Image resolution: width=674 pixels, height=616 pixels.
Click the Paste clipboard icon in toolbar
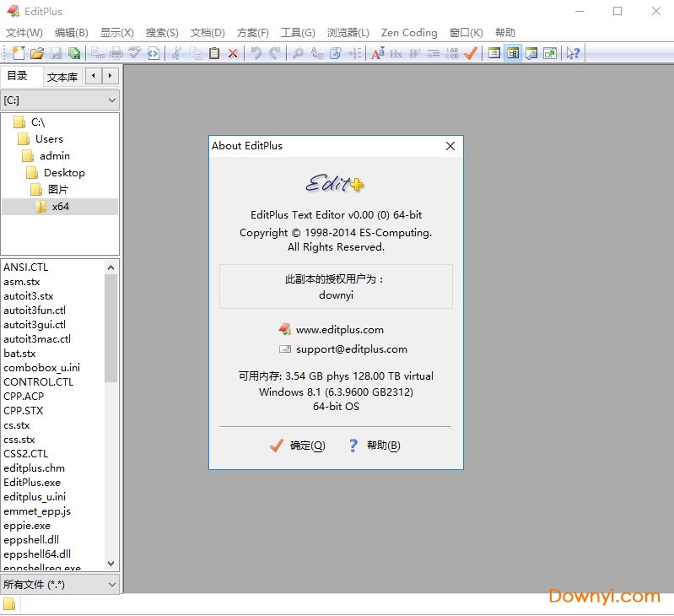(214, 53)
